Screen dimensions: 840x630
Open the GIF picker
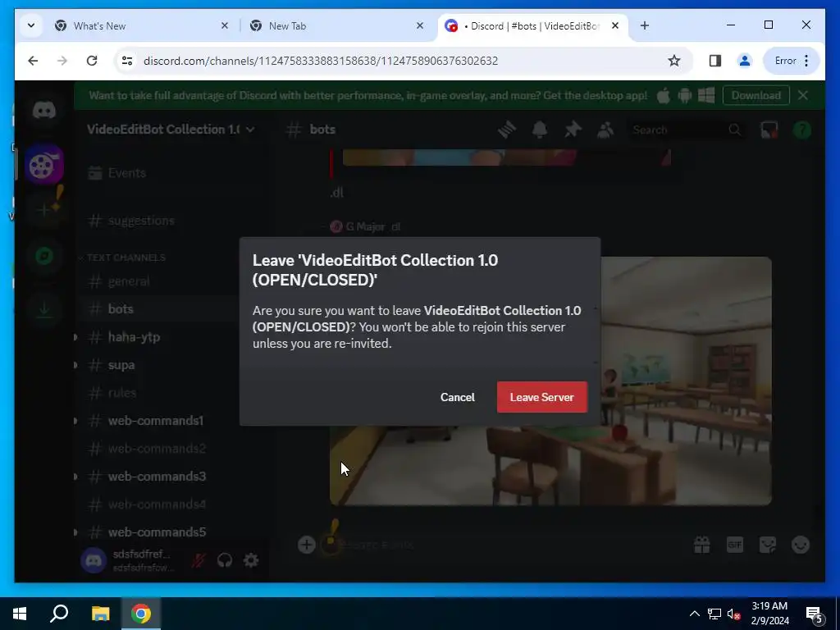734,545
